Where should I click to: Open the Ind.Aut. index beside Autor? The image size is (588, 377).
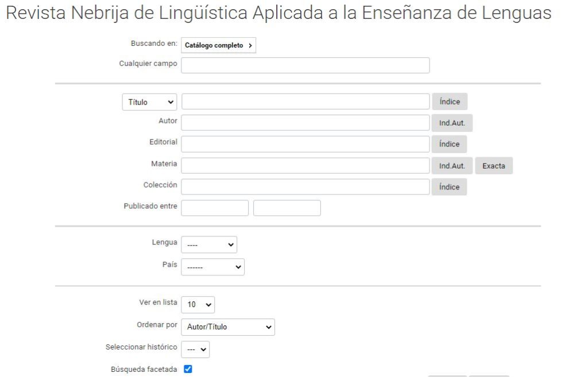(452, 123)
